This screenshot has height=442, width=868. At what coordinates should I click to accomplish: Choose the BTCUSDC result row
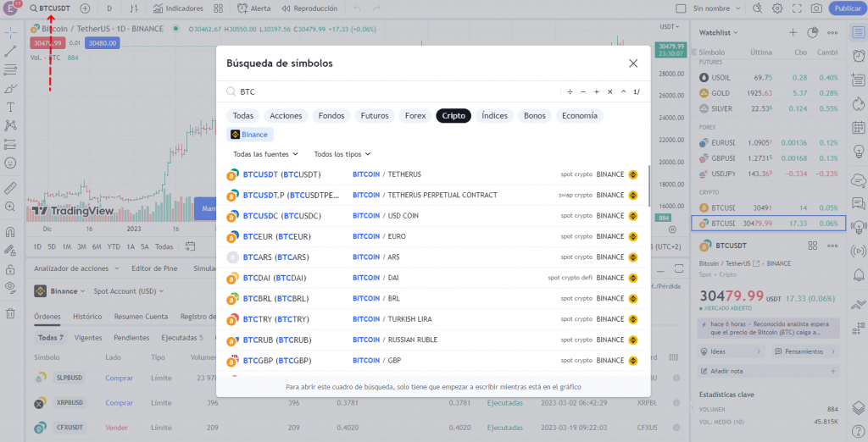(432, 216)
